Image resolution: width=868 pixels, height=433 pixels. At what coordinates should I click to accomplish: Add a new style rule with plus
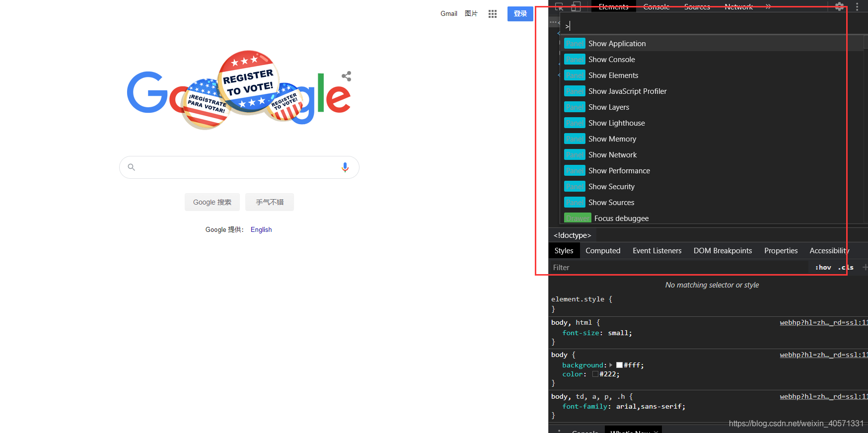coord(865,267)
